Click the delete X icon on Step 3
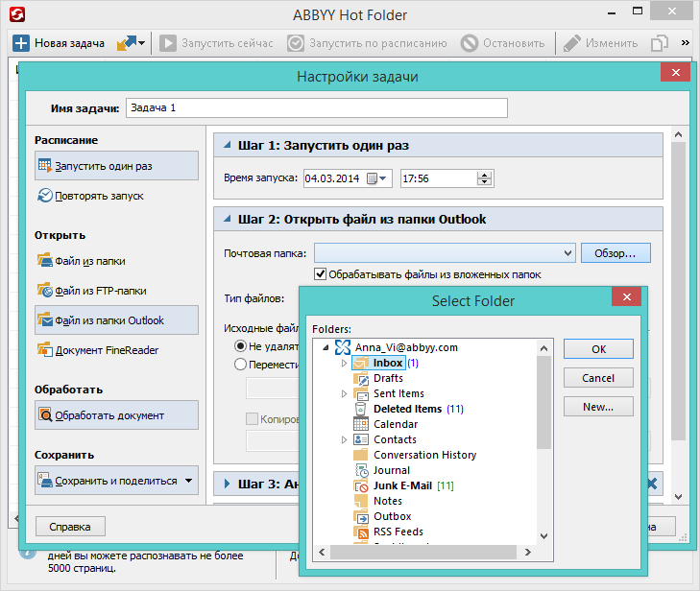 point(652,484)
